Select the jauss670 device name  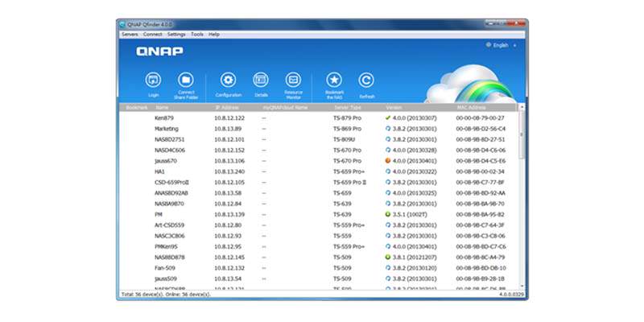click(x=166, y=160)
